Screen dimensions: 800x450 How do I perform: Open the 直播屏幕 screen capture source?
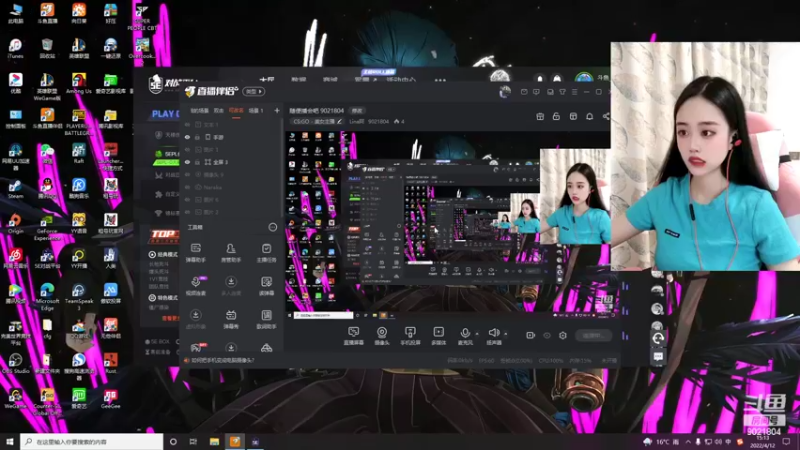click(x=353, y=336)
